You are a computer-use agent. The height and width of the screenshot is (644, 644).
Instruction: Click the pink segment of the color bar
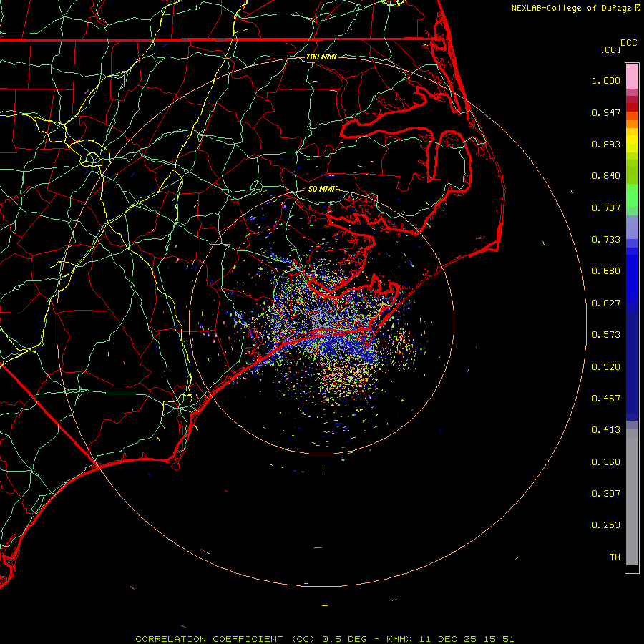632,77
